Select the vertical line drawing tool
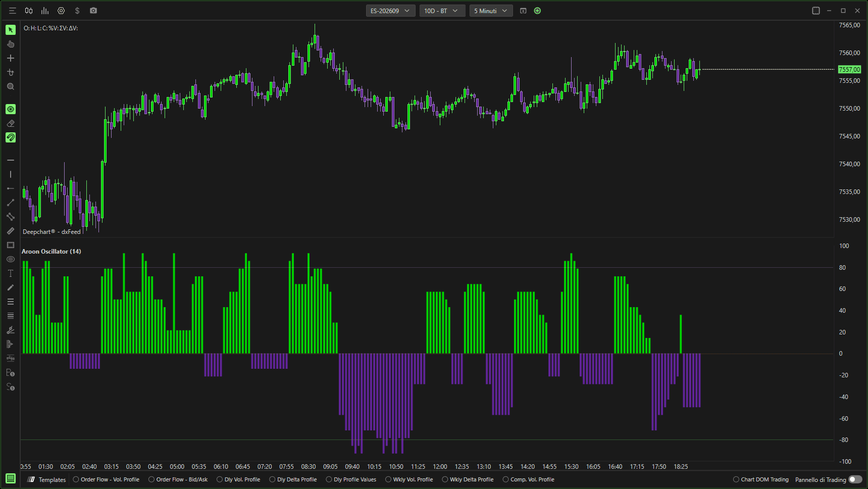Viewport: 868px width, 489px height. tap(11, 174)
